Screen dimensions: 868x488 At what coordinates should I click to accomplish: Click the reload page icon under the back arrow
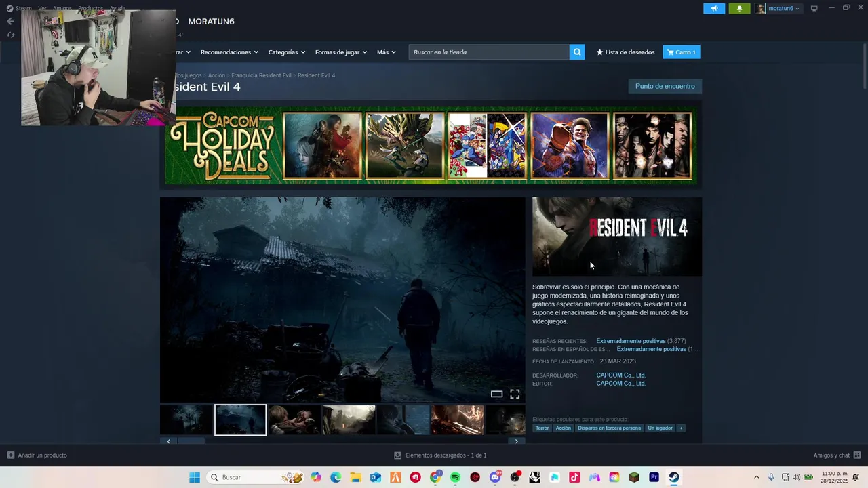point(10,35)
